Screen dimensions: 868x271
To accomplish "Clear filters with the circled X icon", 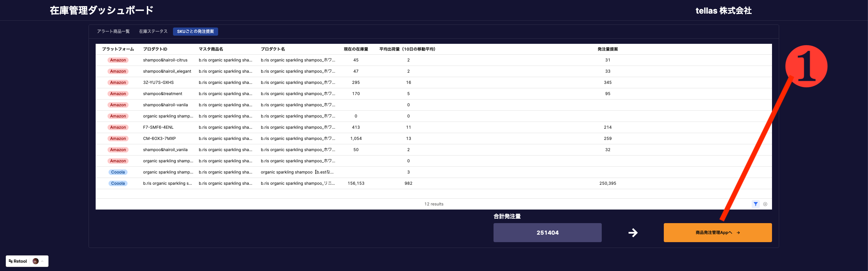I will click(765, 204).
